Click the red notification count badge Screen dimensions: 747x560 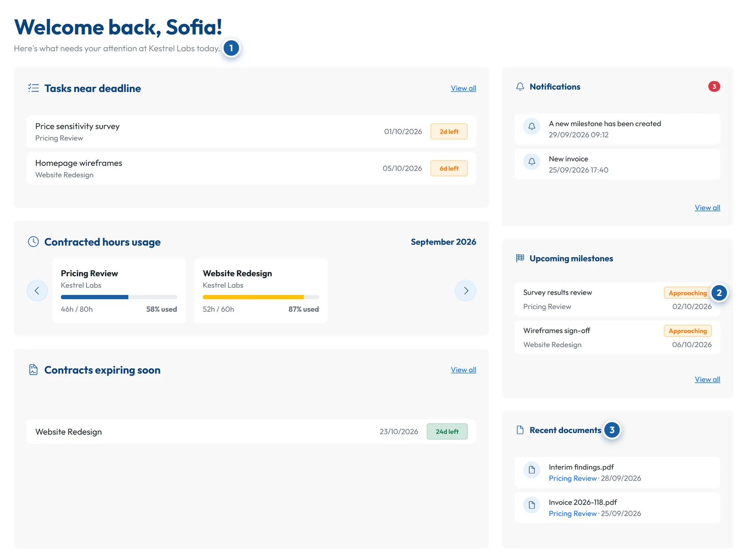[714, 86]
